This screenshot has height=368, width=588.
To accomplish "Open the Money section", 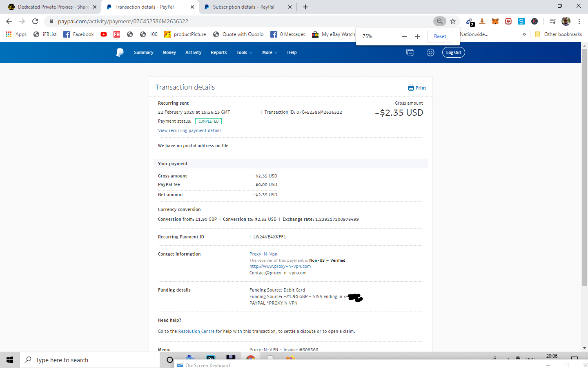I will coord(169,52).
